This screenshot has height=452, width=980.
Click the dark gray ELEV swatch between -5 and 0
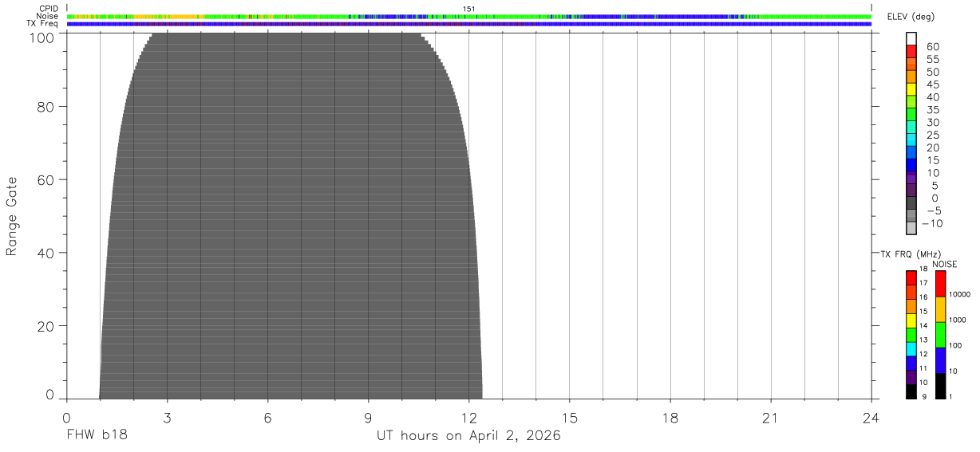click(911, 203)
